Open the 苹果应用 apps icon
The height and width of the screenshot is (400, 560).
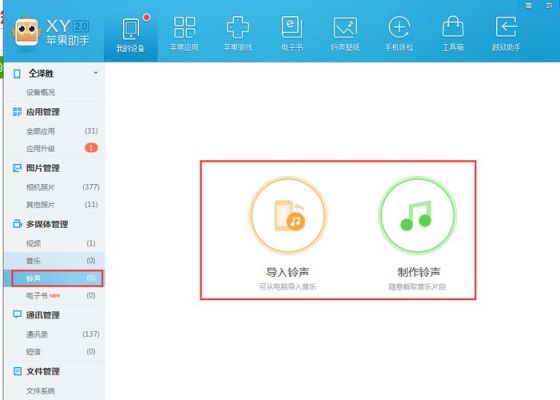pos(184,28)
